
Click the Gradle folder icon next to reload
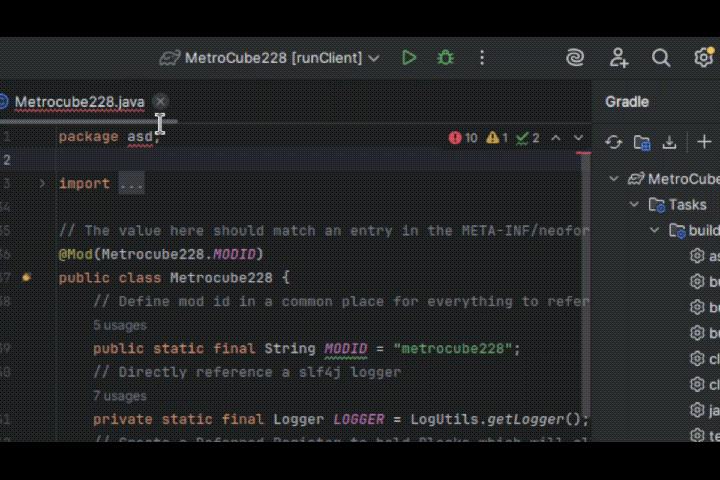642,143
